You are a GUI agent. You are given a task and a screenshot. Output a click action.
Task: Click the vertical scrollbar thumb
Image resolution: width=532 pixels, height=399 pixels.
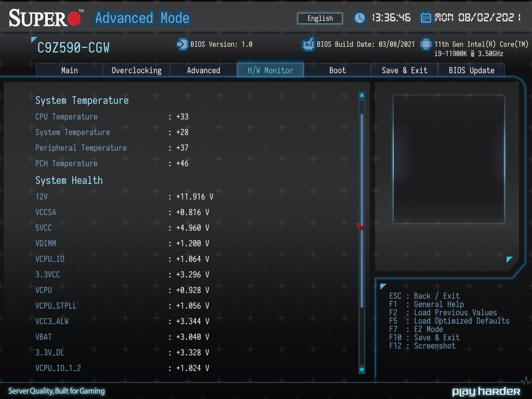(x=362, y=210)
